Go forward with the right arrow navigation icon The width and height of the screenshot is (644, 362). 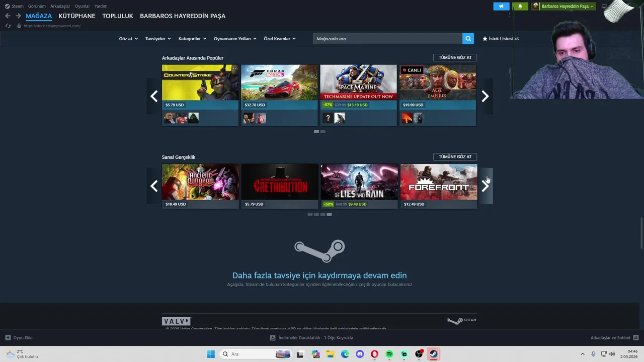(18, 16)
